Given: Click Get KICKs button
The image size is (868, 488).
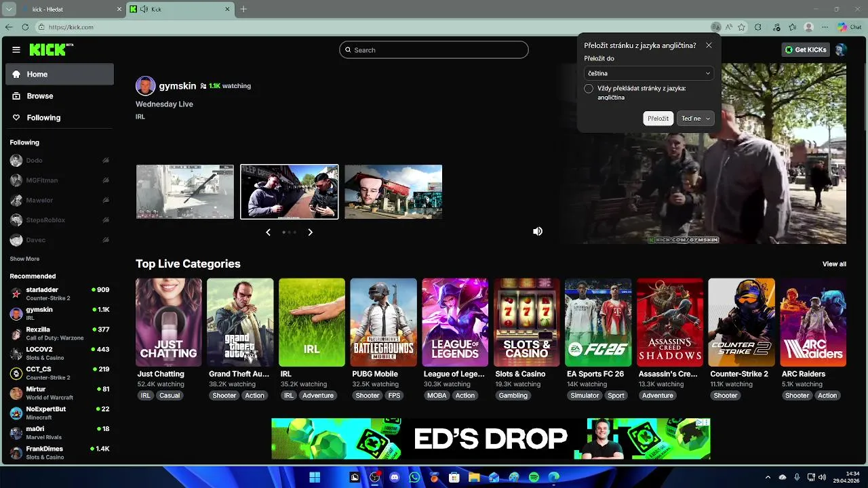Looking at the screenshot, I should 806,49.
